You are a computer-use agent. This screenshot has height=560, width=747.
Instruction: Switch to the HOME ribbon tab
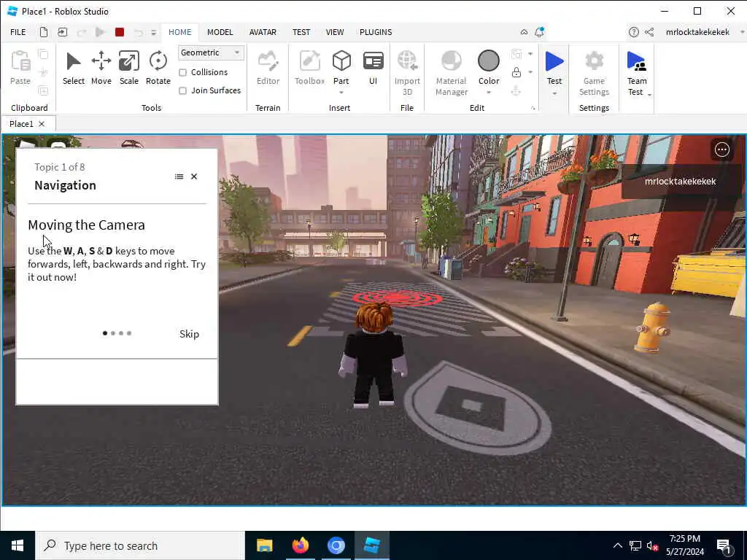pyautogui.click(x=179, y=32)
